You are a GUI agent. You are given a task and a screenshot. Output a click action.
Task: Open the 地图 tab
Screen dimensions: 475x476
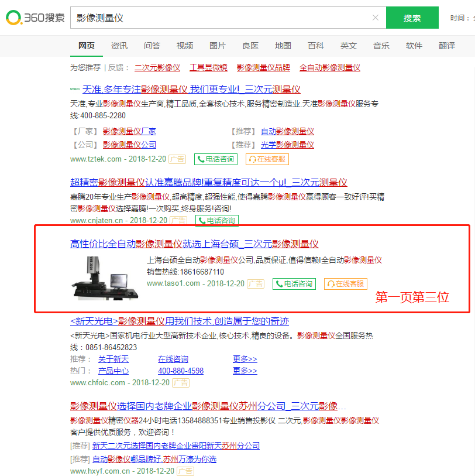(283, 46)
